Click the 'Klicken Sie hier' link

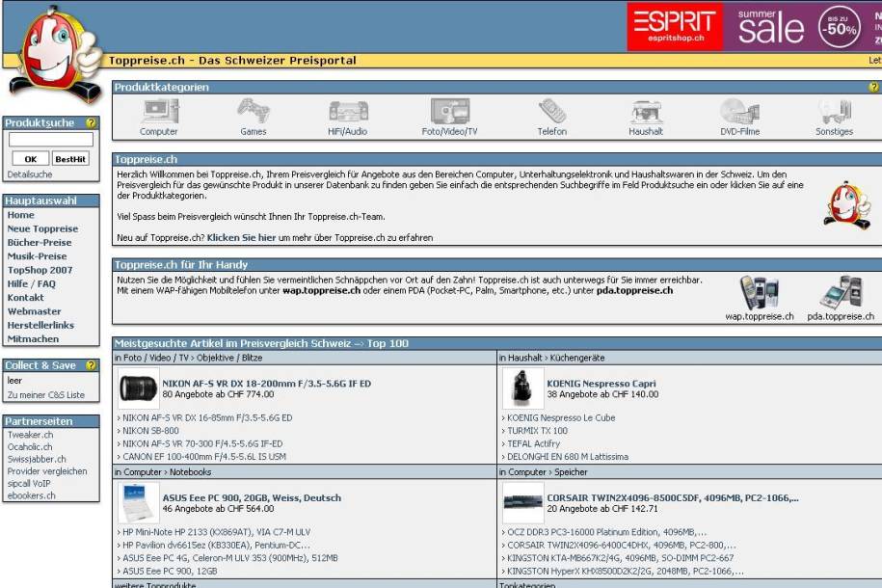tap(241, 237)
